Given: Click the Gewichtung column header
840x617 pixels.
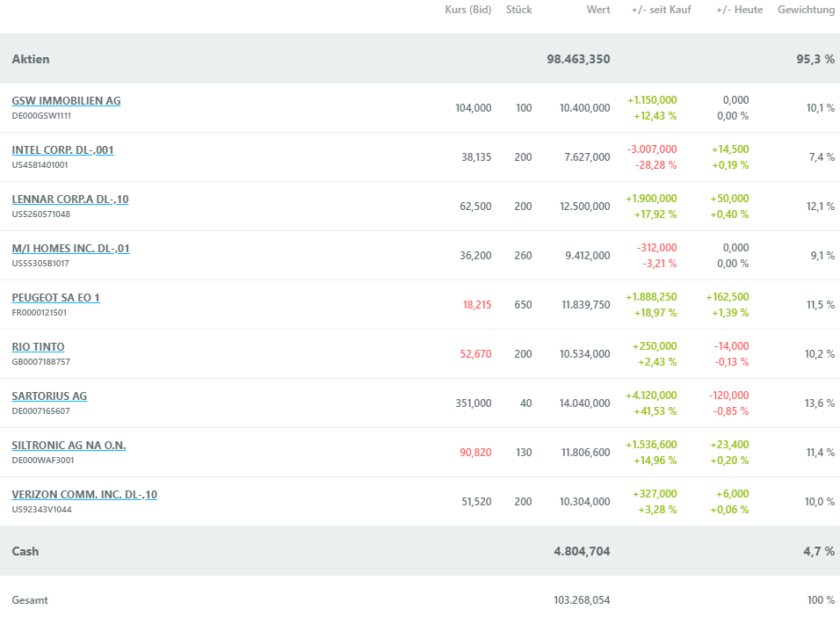Looking at the screenshot, I should (x=807, y=10).
